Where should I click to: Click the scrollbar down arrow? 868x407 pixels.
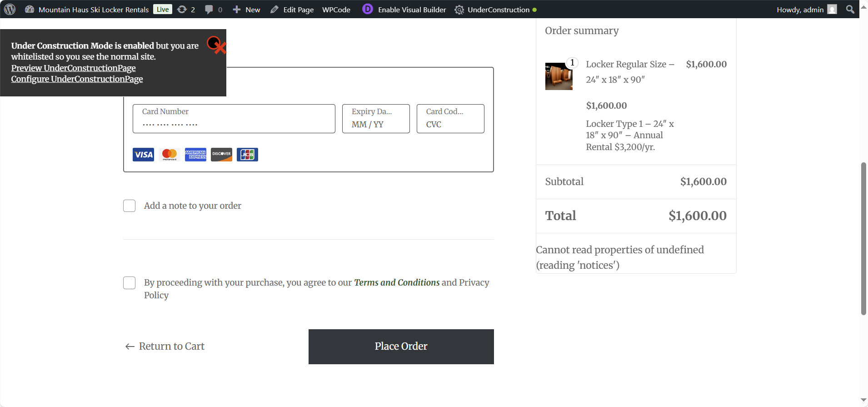pos(863,400)
